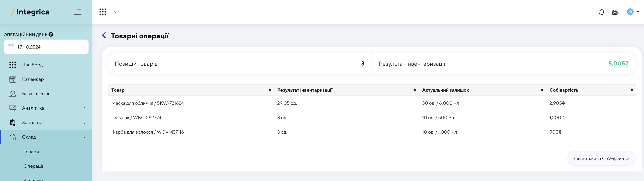Sort by Актуальний залишок column
This screenshot has width=644, height=181.
coord(542,90)
